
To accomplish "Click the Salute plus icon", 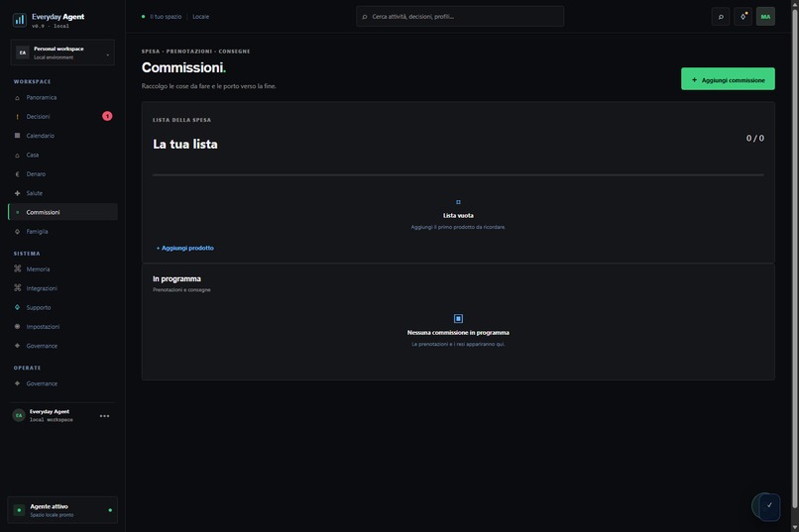I will click(17, 193).
